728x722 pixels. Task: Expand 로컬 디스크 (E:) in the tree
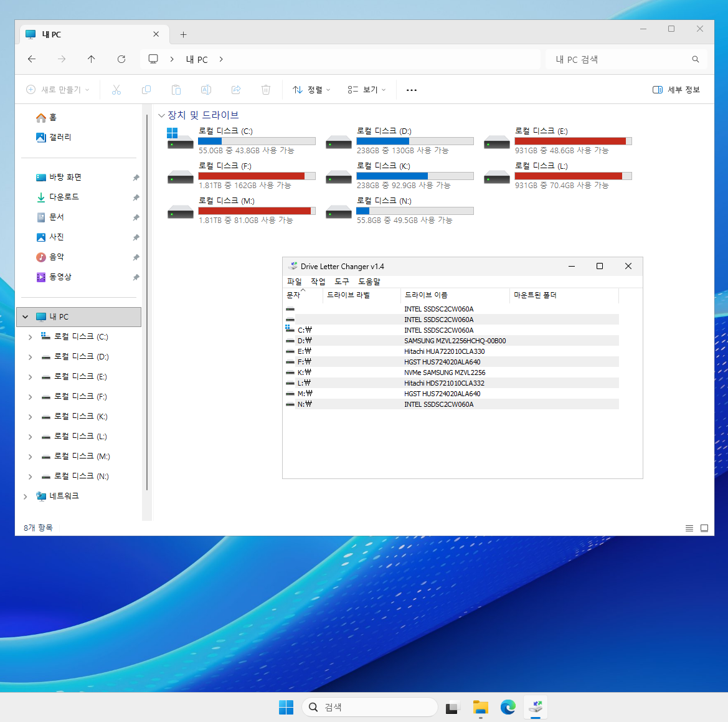click(x=30, y=376)
